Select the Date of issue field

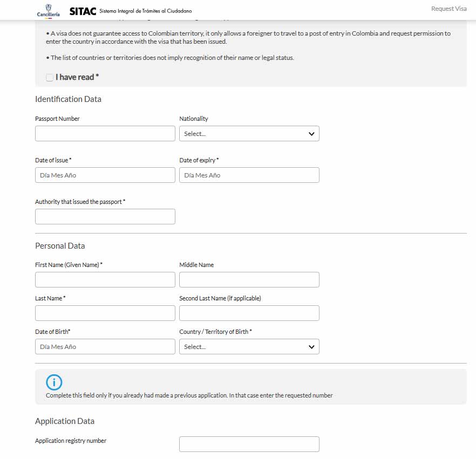pos(105,175)
